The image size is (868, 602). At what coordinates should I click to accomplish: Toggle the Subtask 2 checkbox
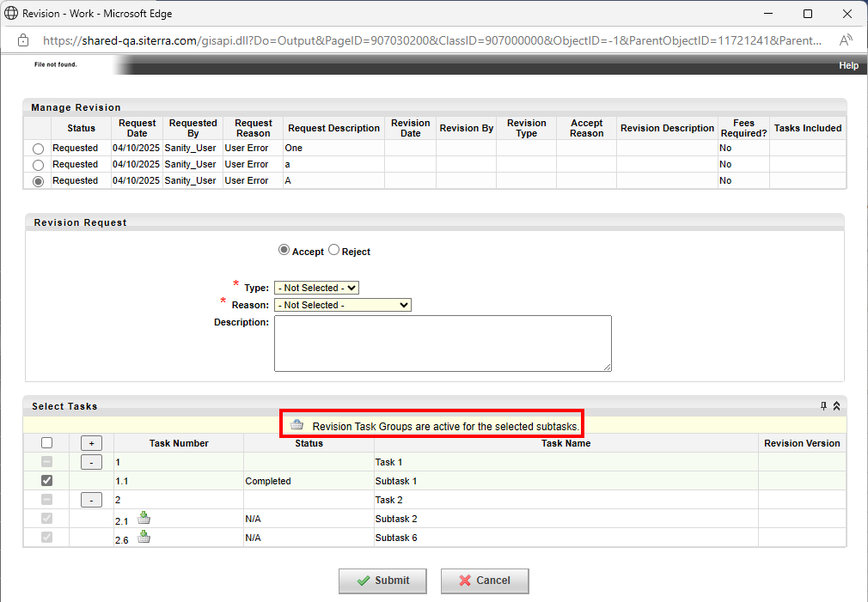(x=47, y=519)
